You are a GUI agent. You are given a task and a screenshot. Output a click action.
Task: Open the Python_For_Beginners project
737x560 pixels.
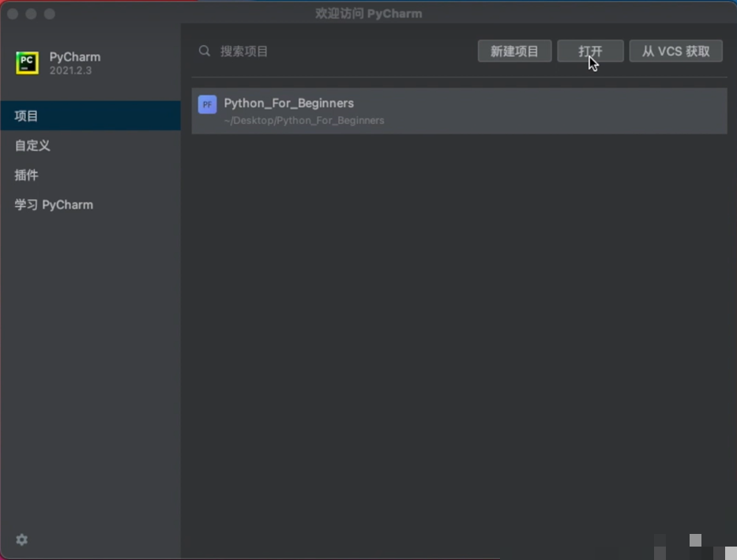click(x=459, y=111)
